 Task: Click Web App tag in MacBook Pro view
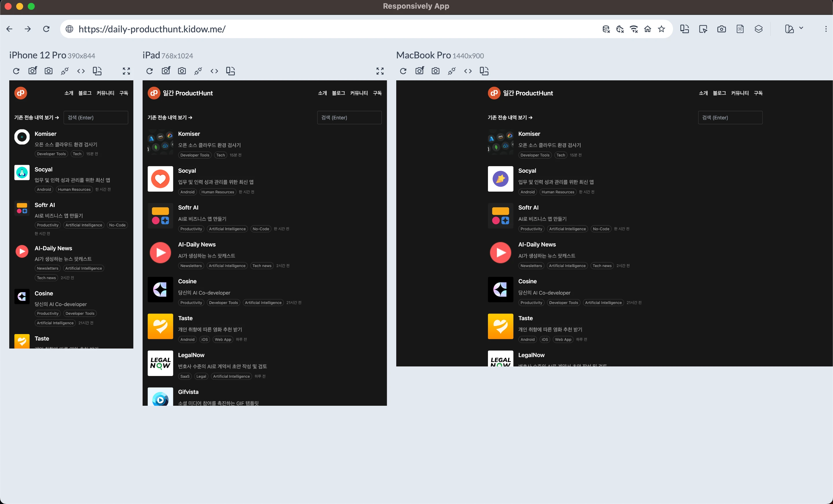(x=563, y=340)
